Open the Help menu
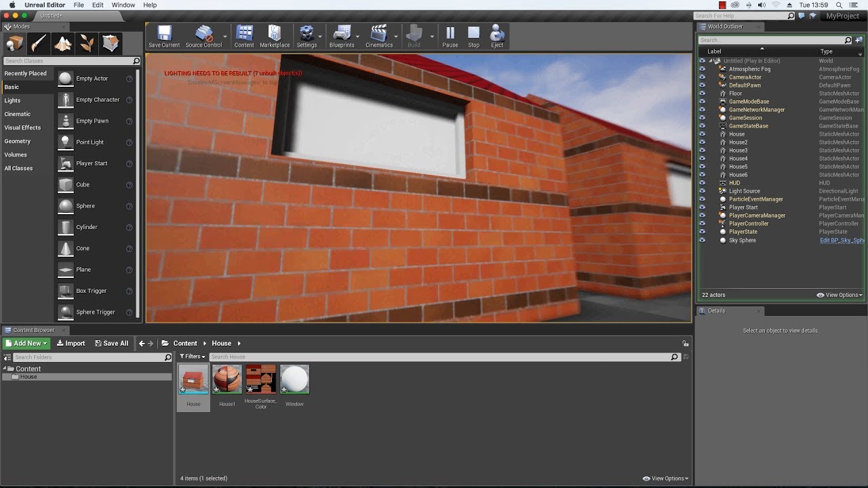Screen dimensions: 868x488 (x=150, y=5)
